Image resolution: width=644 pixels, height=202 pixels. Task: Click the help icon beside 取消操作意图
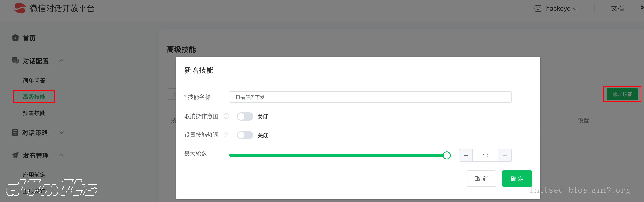[x=226, y=116]
